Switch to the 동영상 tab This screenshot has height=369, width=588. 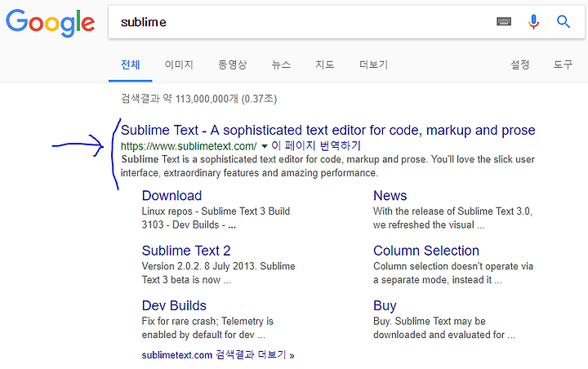(x=233, y=64)
